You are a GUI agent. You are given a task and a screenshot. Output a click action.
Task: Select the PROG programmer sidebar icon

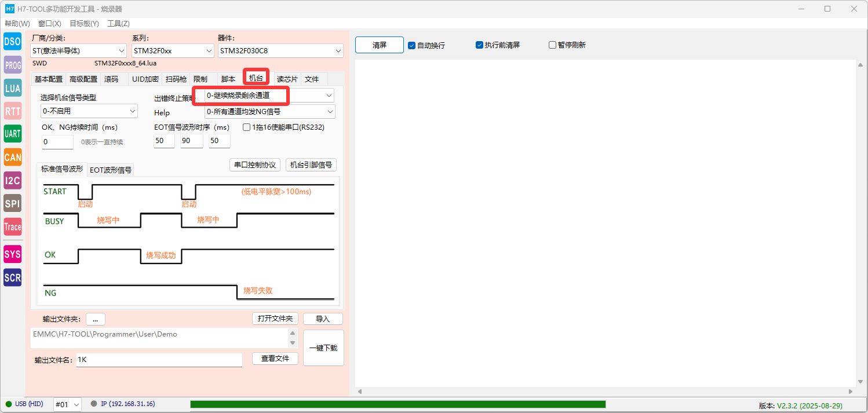pyautogui.click(x=13, y=65)
